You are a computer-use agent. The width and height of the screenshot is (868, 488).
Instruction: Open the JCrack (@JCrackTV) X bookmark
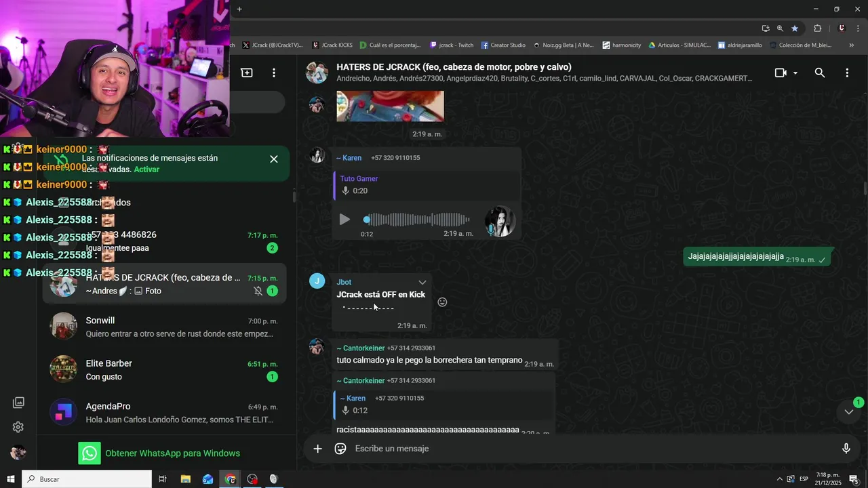coord(272,45)
